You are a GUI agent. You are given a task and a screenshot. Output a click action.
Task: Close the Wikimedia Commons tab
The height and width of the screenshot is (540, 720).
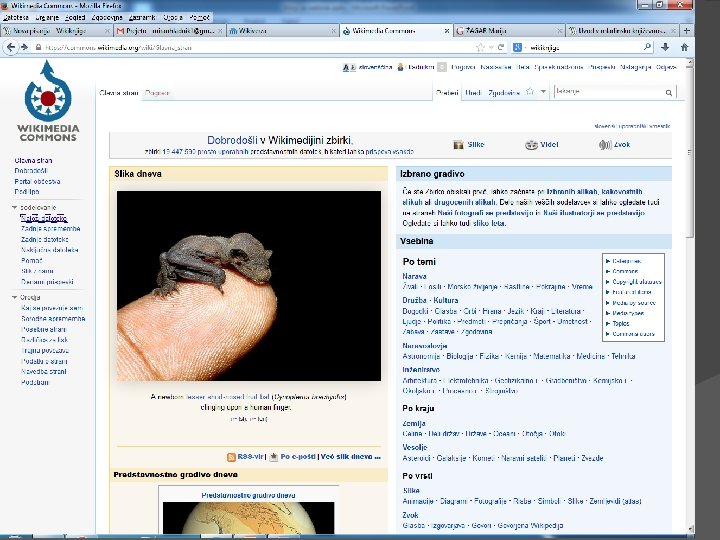point(447,31)
